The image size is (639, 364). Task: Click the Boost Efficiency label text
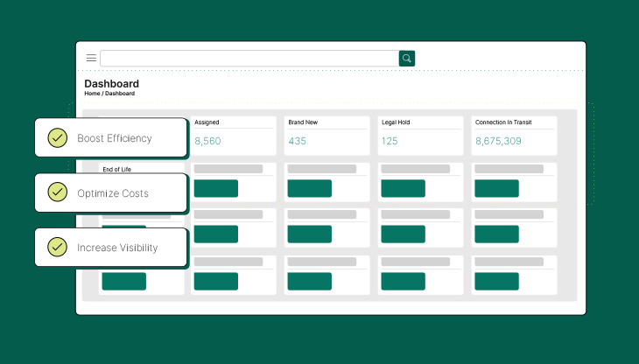coord(114,138)
